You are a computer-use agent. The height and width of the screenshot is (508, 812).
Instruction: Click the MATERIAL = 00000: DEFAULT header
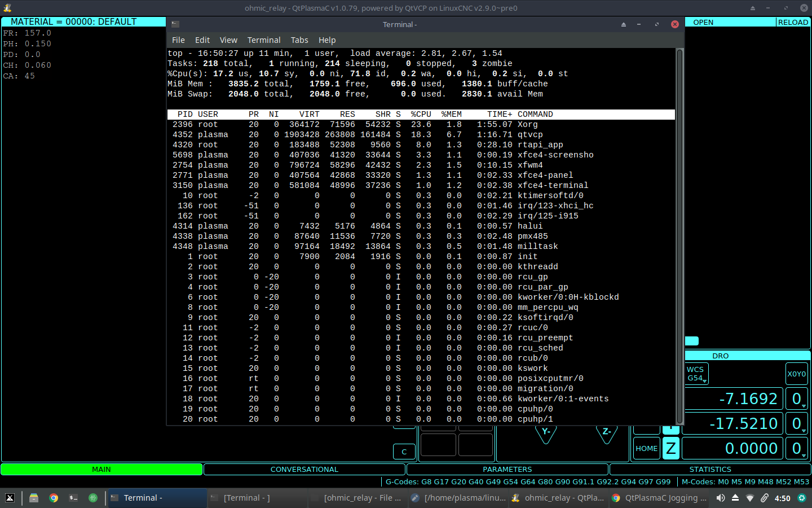pos(83,21)
